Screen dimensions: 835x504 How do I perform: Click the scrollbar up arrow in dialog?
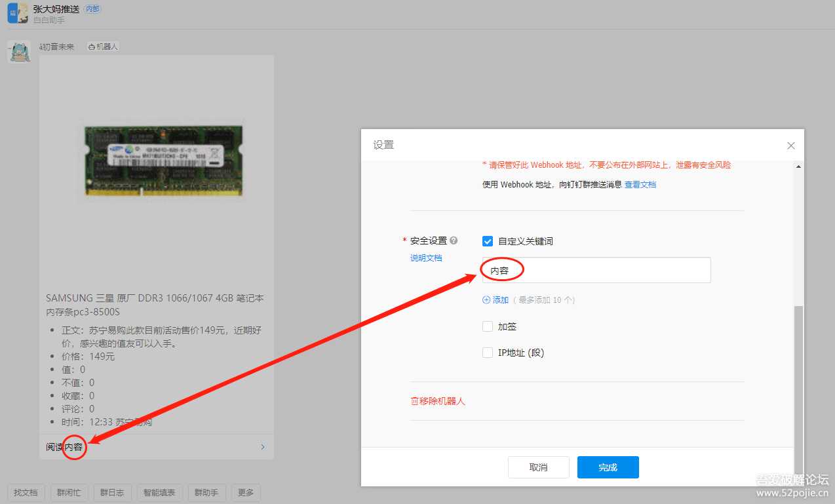[798, 166]
